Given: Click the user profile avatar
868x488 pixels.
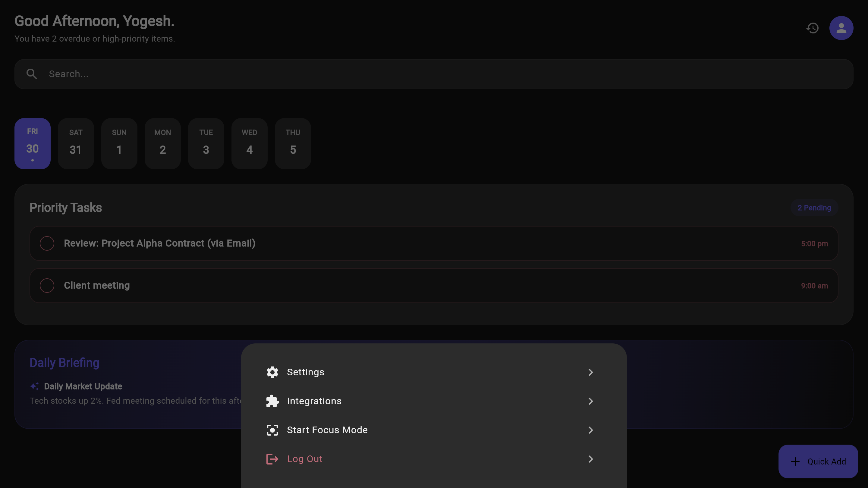Looking at the screenshot, I should click(x=841, y=28).
